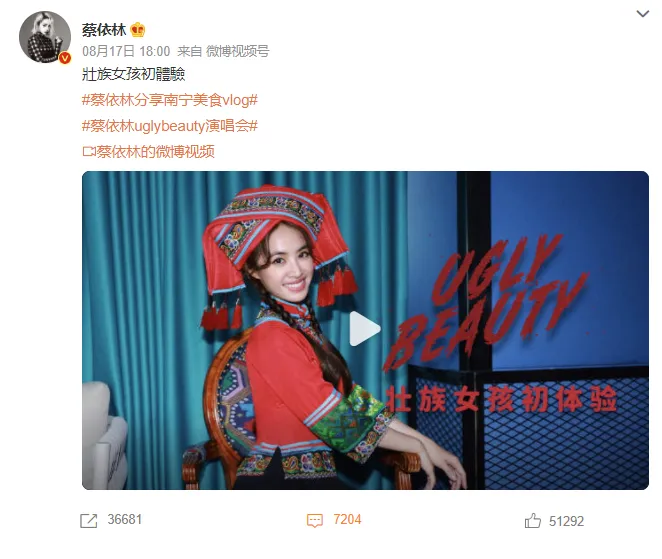Open the post options chevron menu
Screen dimensions: 662x559
tap(642, 14)
